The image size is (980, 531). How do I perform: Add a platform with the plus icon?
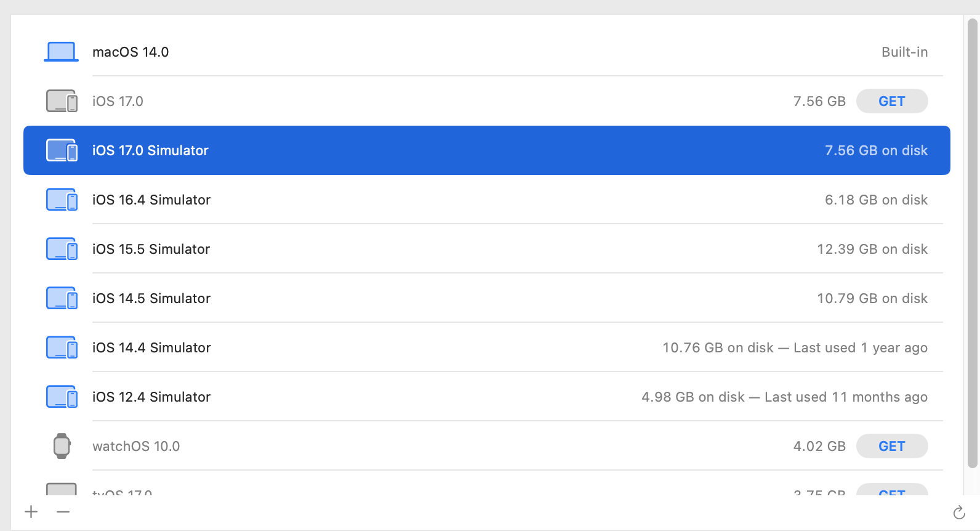(31, 511)
